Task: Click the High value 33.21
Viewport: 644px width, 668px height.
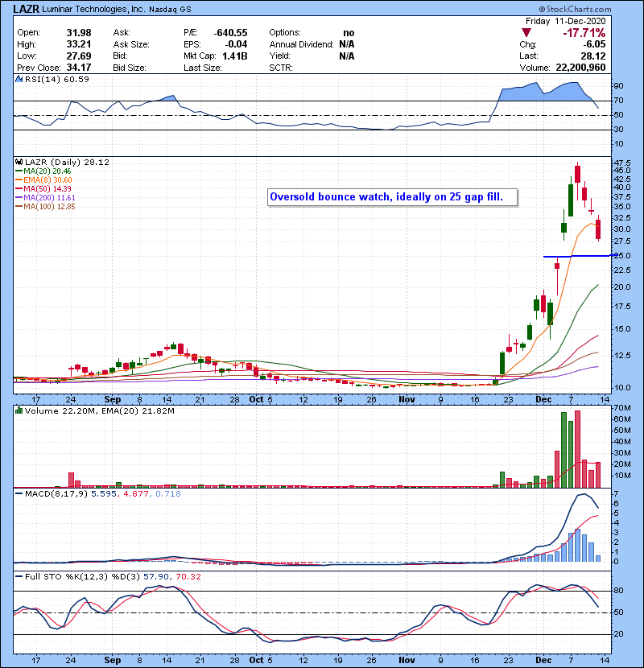Action: [79, 44]
